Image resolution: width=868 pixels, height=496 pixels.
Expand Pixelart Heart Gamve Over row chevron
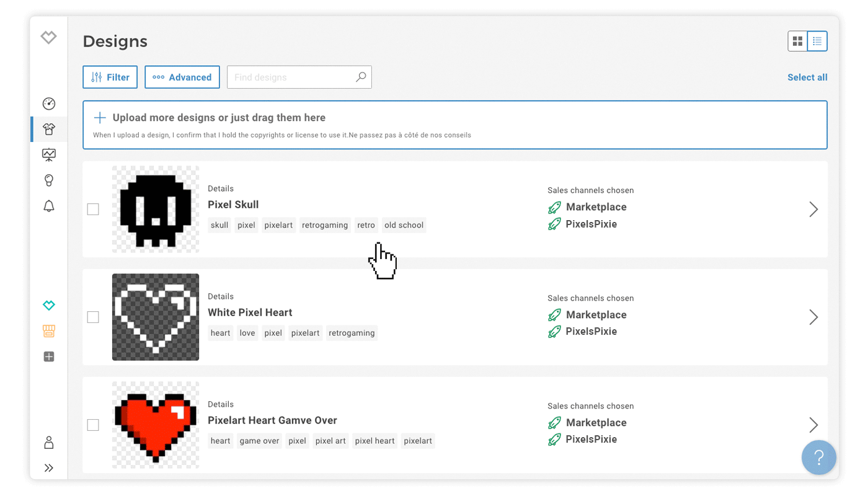point(813,425)
